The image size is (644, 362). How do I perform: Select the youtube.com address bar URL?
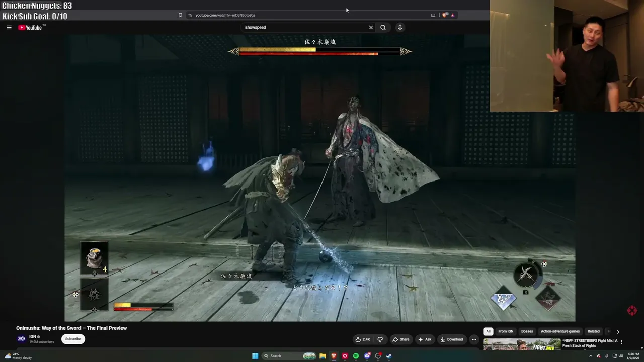pos(225,15)
